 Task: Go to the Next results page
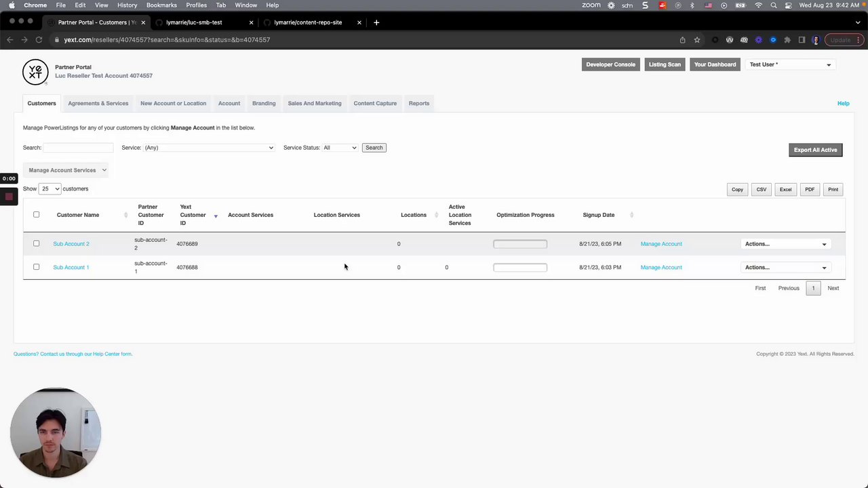[x=833, y=288]
